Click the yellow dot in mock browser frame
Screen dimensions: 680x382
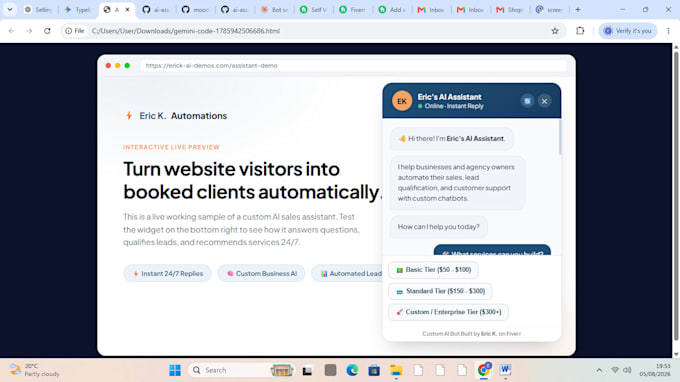pos(118,65)
